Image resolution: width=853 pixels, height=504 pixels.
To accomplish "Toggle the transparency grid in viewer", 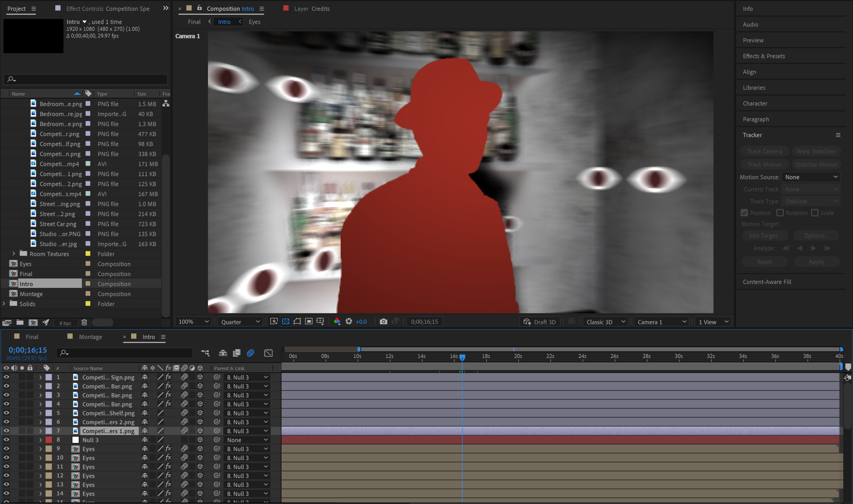I will (286, 322).
